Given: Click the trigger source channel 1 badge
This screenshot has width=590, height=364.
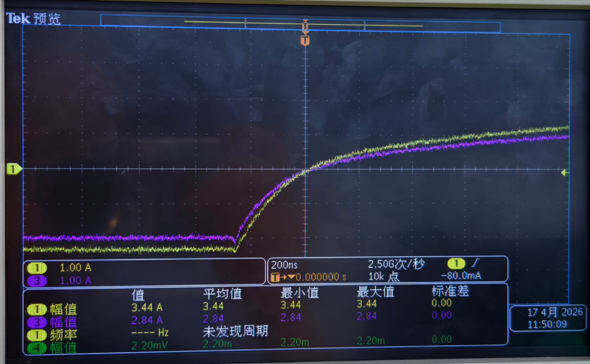Looking at the screenshot, I should (x=457, y=264).
